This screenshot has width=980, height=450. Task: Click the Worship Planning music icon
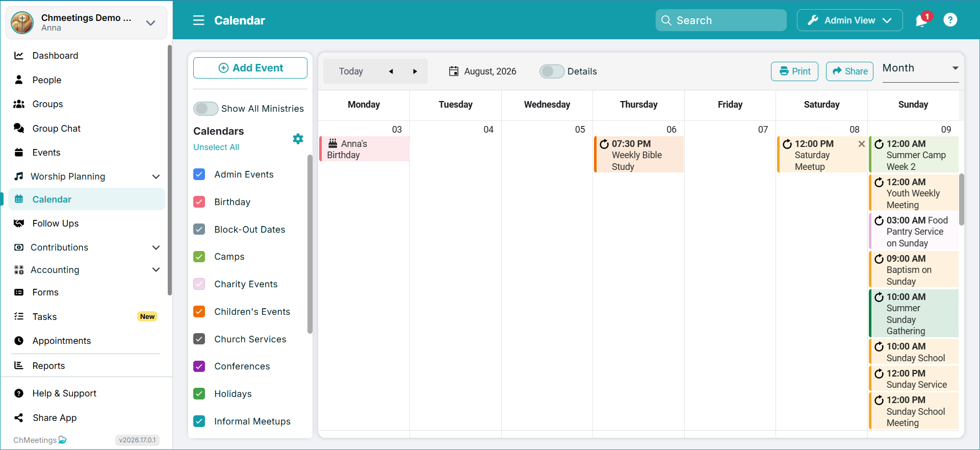tap(19, 176)
